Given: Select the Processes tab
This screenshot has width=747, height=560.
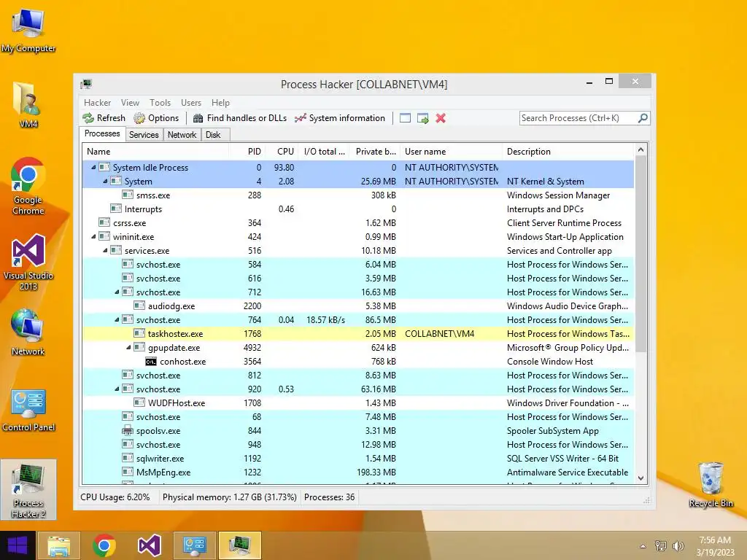Looking at the screenshot, I should pos(102,134).
